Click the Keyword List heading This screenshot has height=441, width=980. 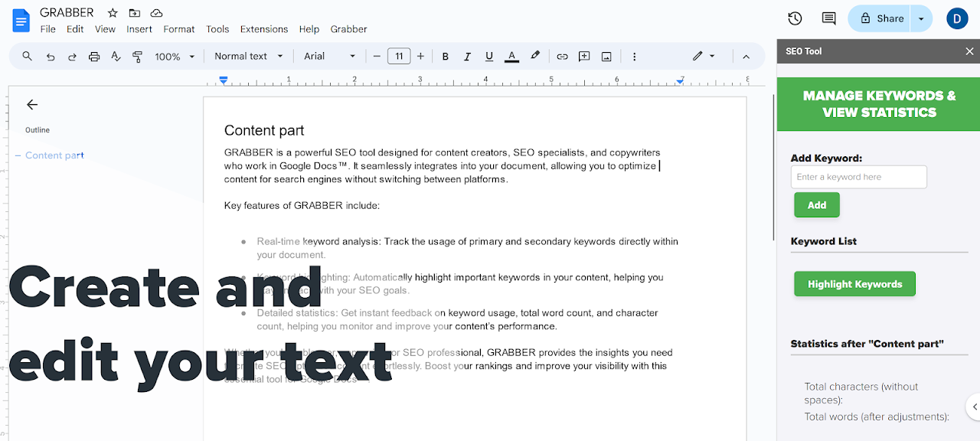tap(824, 241)
